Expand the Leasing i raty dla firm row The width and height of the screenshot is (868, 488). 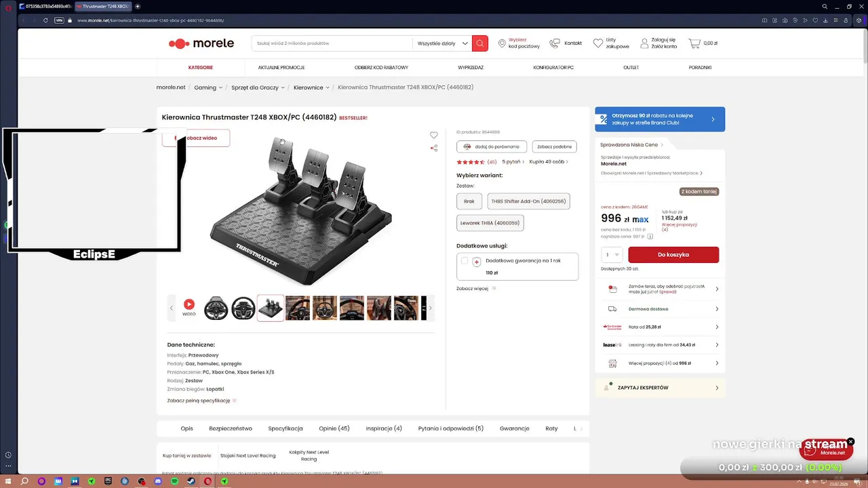(x=660, y=345)
